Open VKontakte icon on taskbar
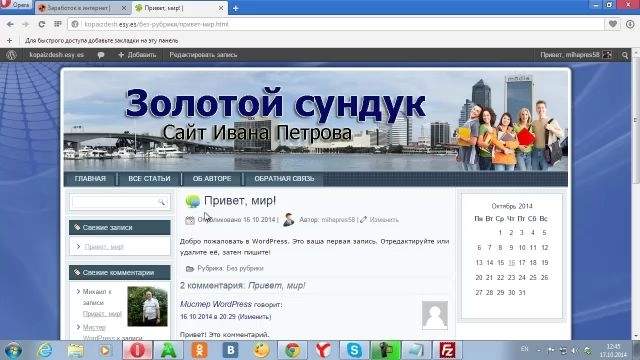Image resolution: width=640 pixels, height=360 pixels. click(x=231, y=351)
